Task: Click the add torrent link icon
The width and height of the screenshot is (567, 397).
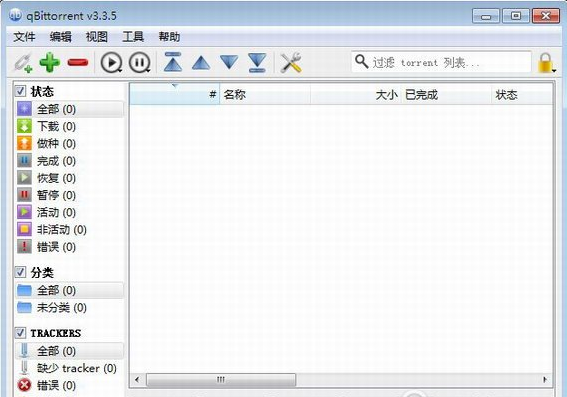Action: coord(23,63)
